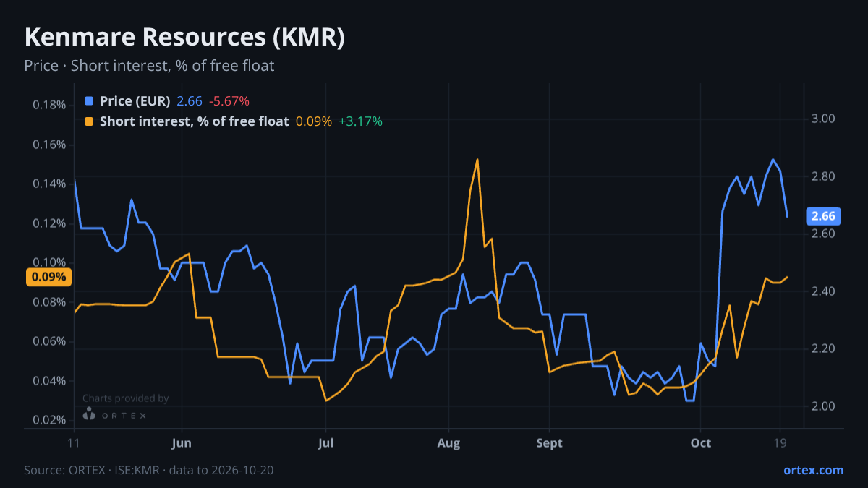Click the 0.04% left axis label
Viewport: 868px width, 488px height.
pos(50,381)
